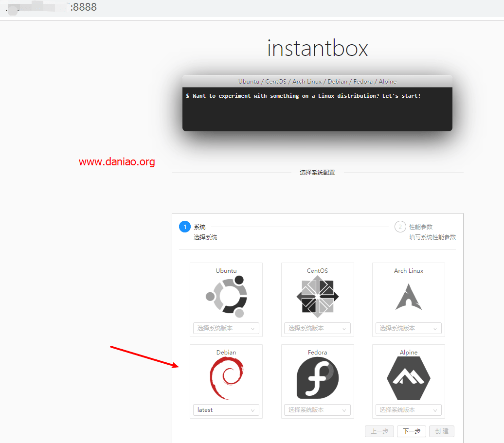
Task: Select the Fedora logo icon
Action: [318, 378]
